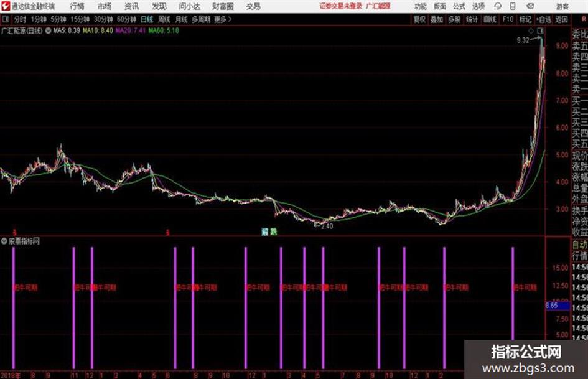Click the 标记 toolbar button
Viewport: 588px width, 379px height.
coord(525,19)
